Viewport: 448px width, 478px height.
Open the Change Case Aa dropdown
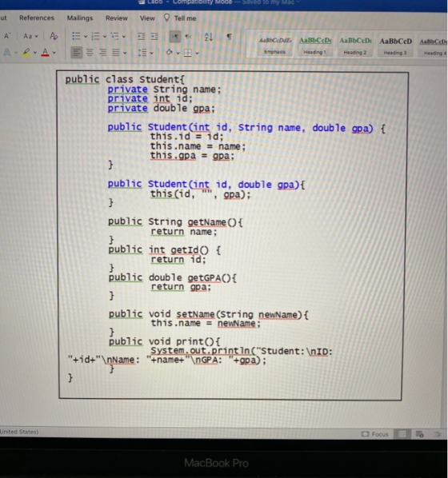[x=30, y=36]
